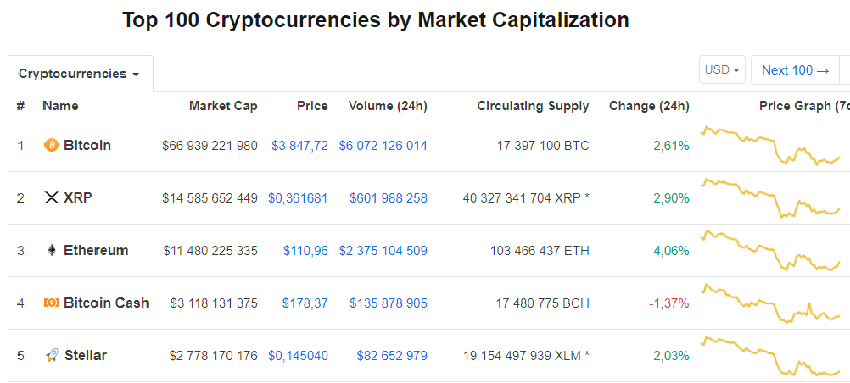Click the XRP volume $601 968 258 link
The image size is (850, 383).
(388, 198)
